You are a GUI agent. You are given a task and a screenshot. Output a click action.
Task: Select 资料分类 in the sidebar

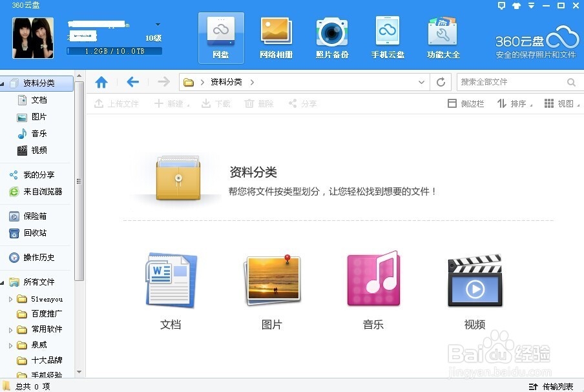coord(39,83)
